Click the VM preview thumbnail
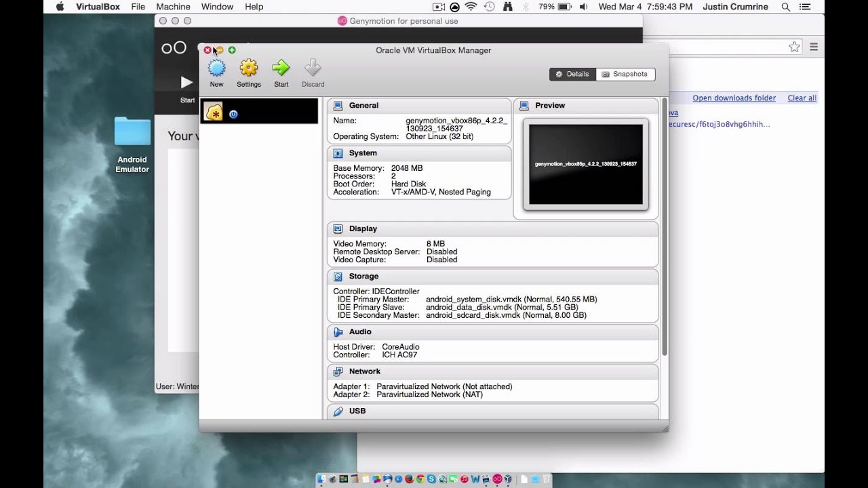This screenshot has height=488, width=868. [x=586, y=164]
